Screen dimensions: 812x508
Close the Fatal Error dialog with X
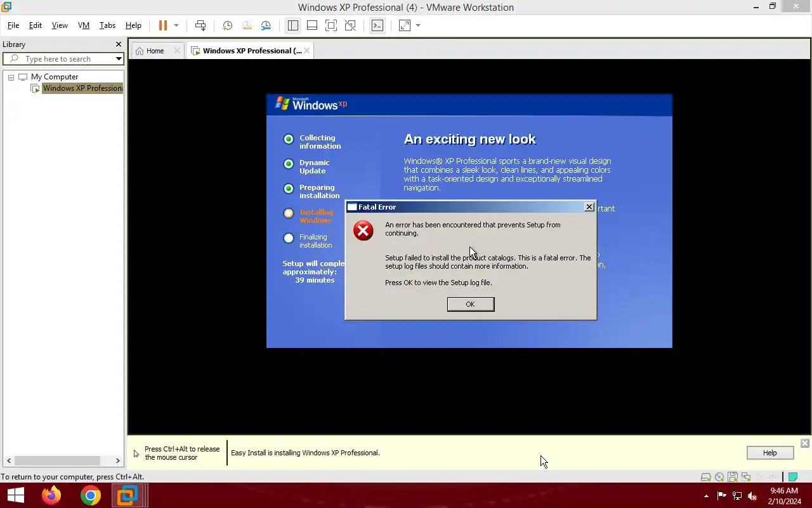tap(589, 207)
